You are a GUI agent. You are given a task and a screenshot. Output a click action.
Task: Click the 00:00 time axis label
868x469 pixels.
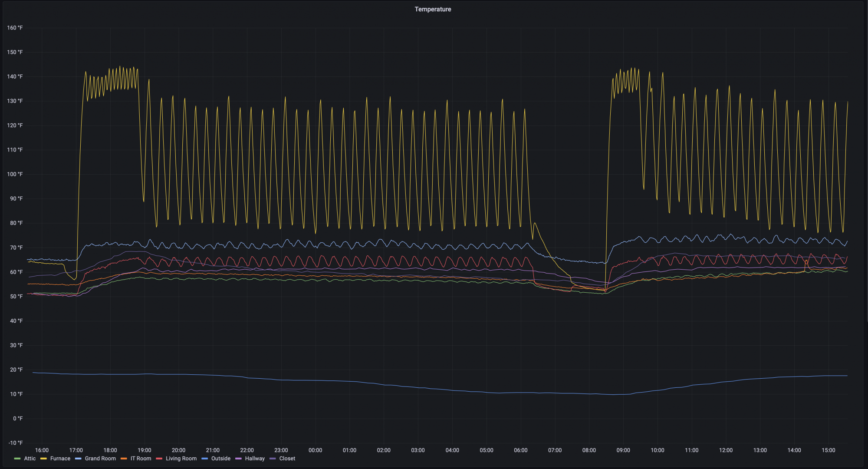click(x=315, y=450)
